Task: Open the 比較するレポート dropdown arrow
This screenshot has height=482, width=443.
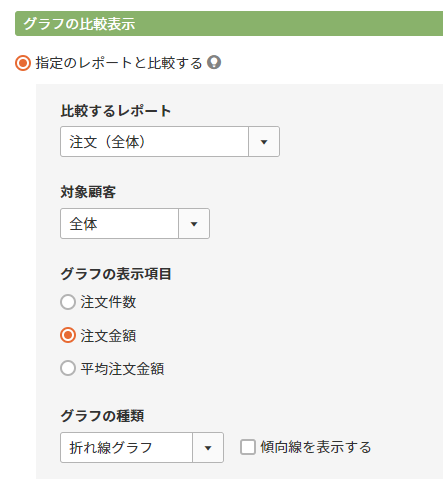Action: tap(264, 142)
